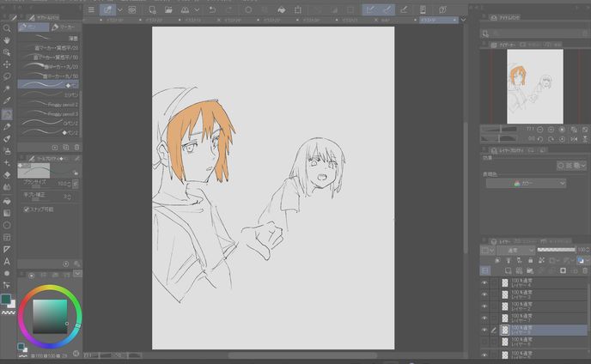Image resolution: width=591 pixels, height=364 pixels.
Task: Click inside the color wheel square
Action: point(48,318)
